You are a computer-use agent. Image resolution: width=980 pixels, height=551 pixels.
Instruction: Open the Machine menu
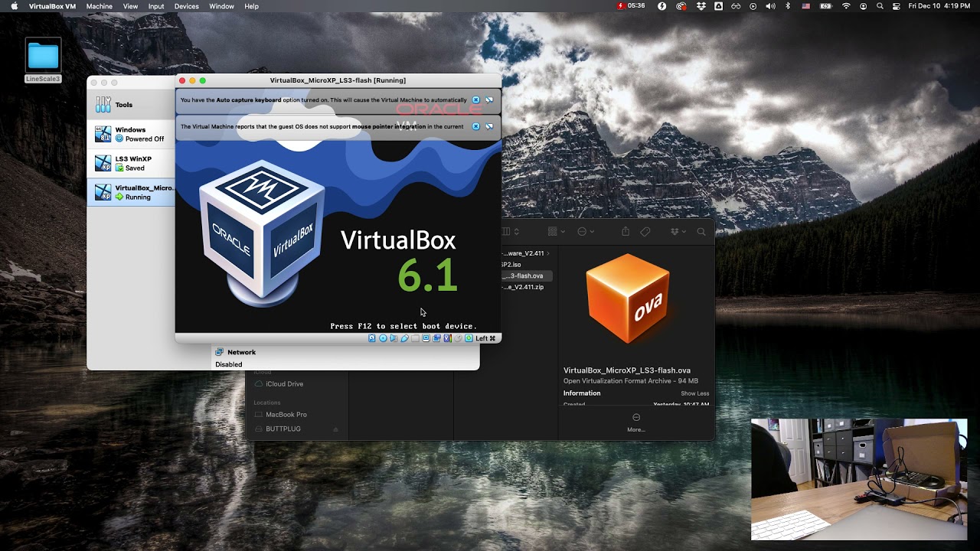tap(100, 6)
